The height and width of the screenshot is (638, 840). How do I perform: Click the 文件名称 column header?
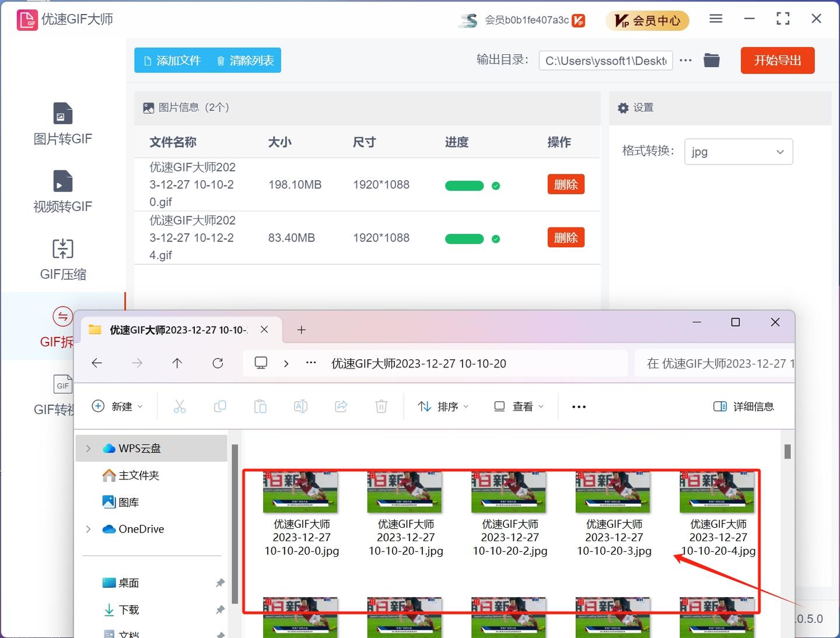coord(173,142)
